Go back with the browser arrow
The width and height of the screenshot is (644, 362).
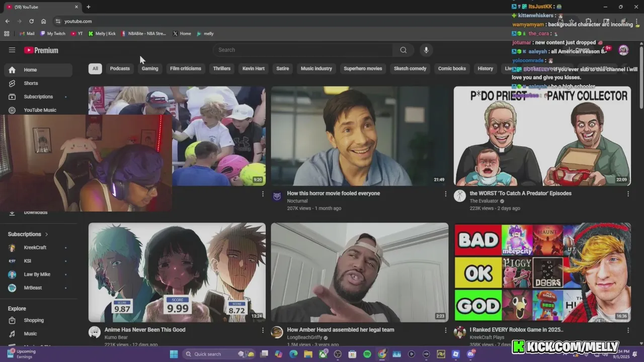tap(7, 21)
